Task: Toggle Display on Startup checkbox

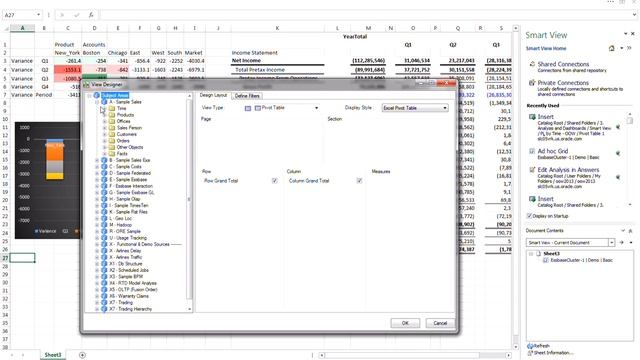Action: 529,216
